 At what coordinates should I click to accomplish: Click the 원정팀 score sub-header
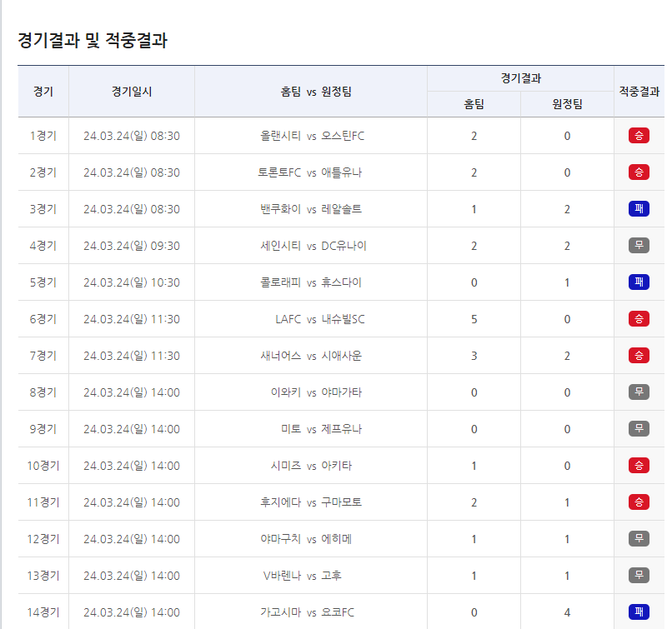pyautogui.click(x=567, y=104)
